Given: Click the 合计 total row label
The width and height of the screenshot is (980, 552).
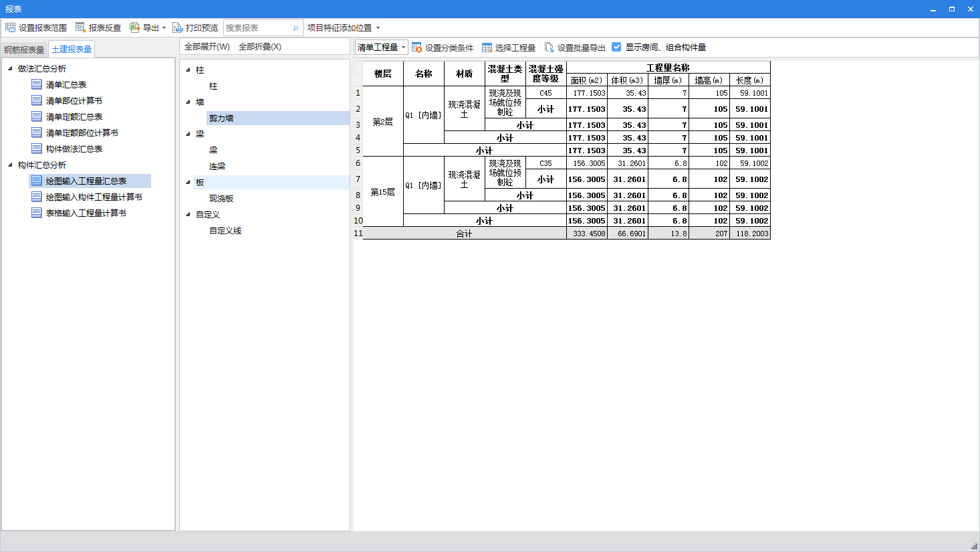Looking at the screenshot, I should click(x=464, y=234).
